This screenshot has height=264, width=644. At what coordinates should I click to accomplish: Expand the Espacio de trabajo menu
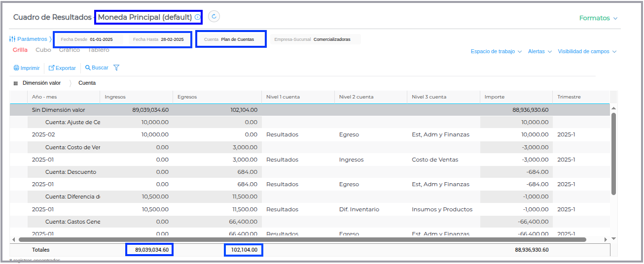(496, 51)
